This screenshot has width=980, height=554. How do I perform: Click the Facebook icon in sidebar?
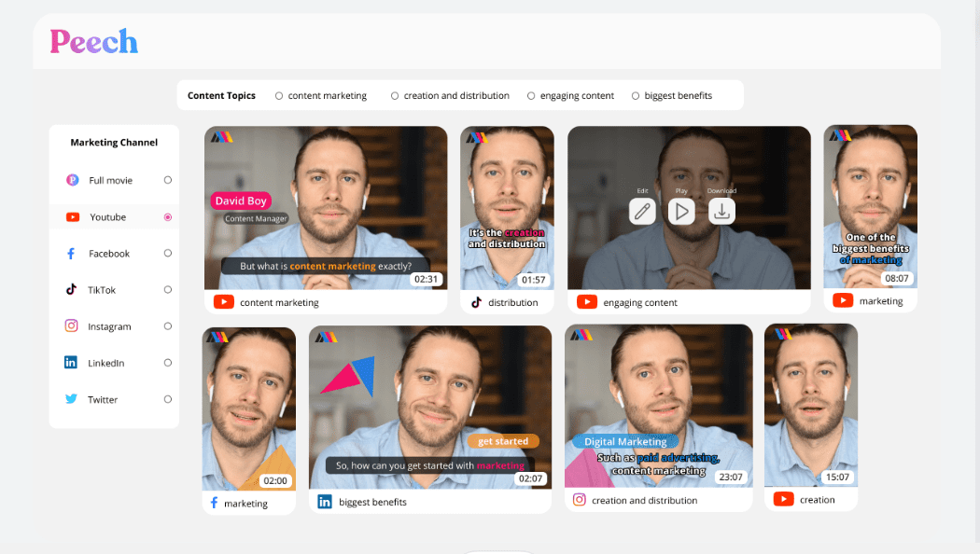[71, 254]
